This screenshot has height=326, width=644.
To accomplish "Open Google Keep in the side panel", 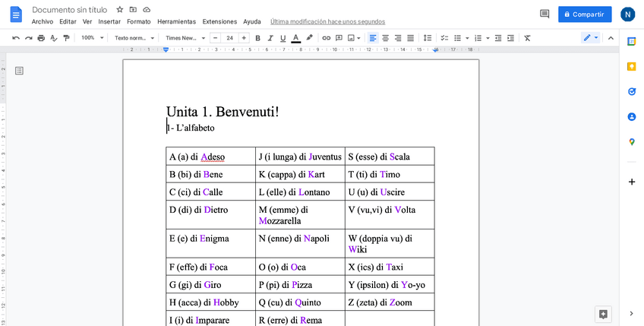I will point(631,66).
